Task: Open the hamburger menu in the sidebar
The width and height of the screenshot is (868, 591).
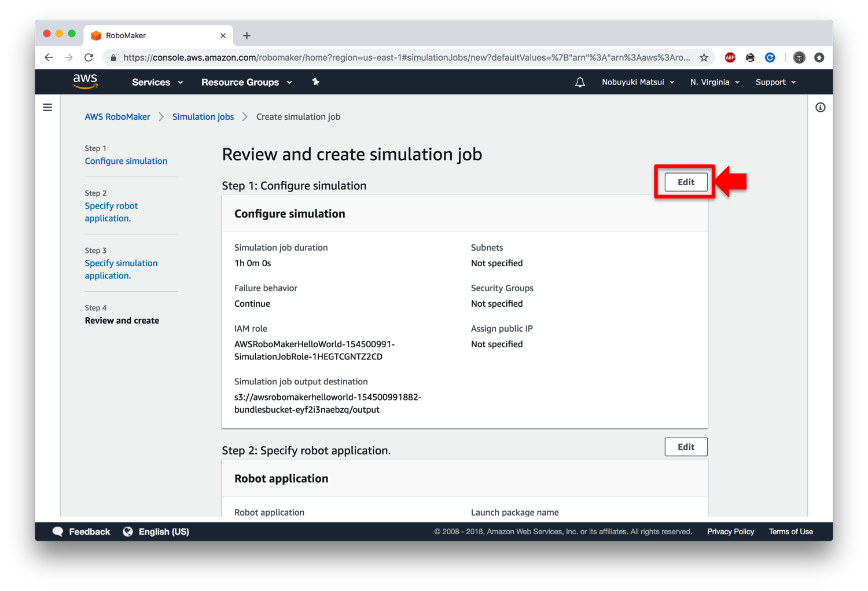Action: tap(47, 107)
